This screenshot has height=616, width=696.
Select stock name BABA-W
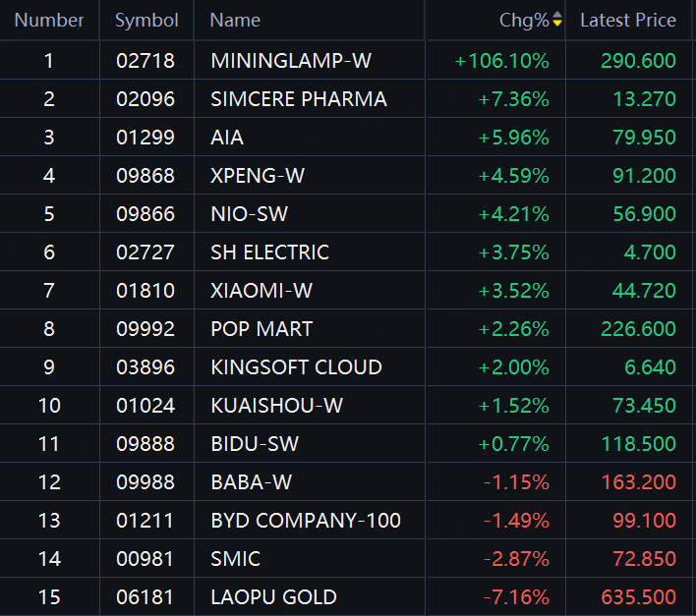(252, 482)
